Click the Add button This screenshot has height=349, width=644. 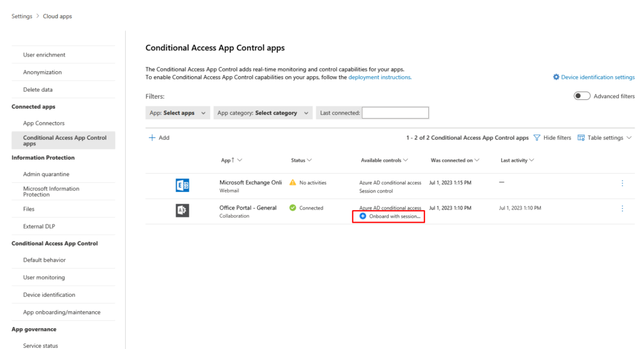(x=159, y=138)
